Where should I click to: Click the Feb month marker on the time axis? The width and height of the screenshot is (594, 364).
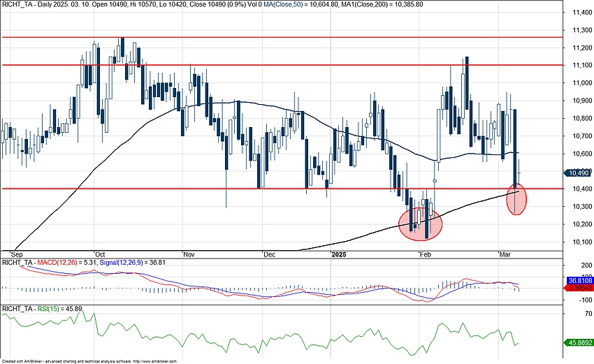424,255
